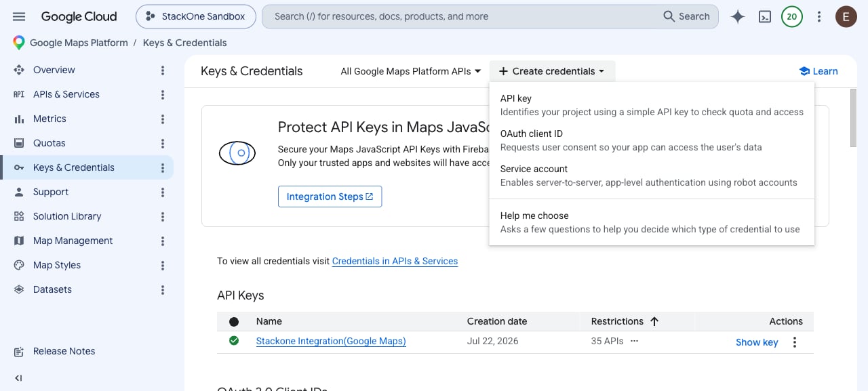Open more options for Overview
Image resolution: width=868 pixels, height=391 pixels.
tap(163, 70)
